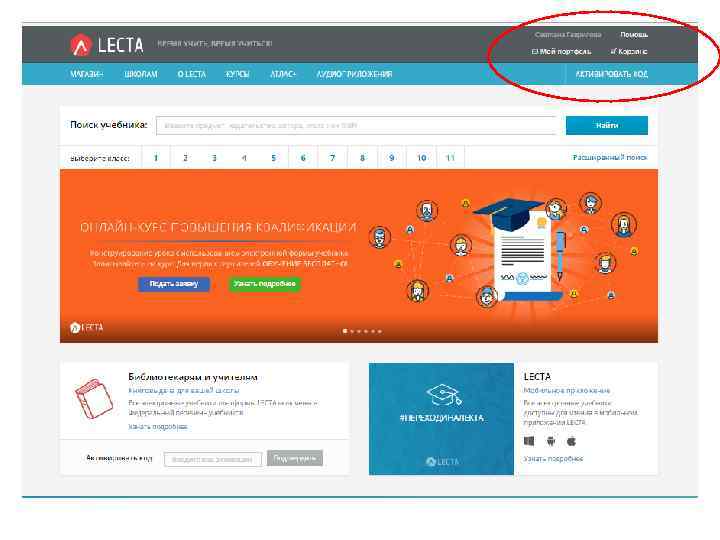720x540 pixels.
Task: Click the red book icon
Action: coord(93,398)
